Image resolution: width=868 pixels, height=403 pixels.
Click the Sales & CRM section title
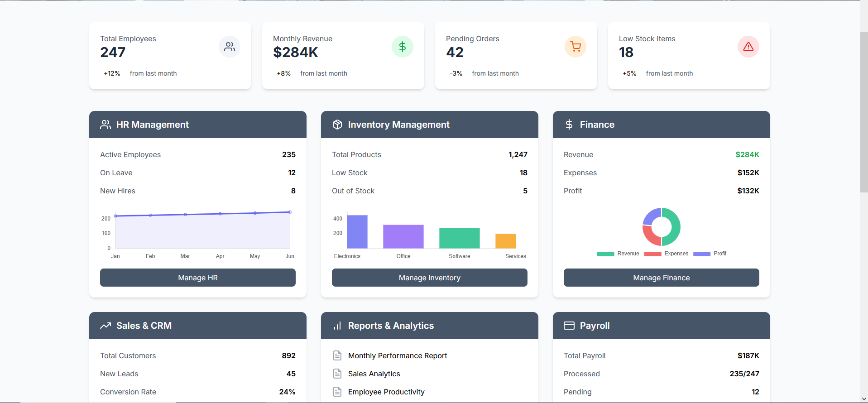click(x=144, y=326)
